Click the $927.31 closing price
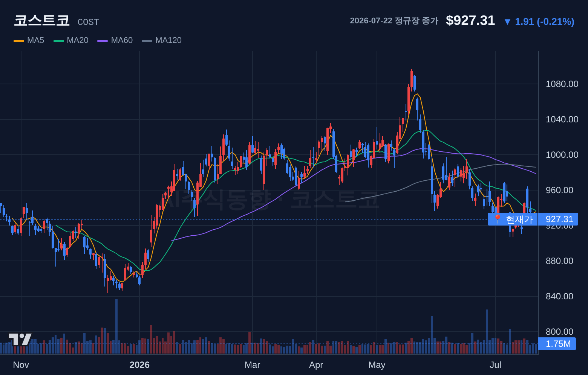 point(470,20)
